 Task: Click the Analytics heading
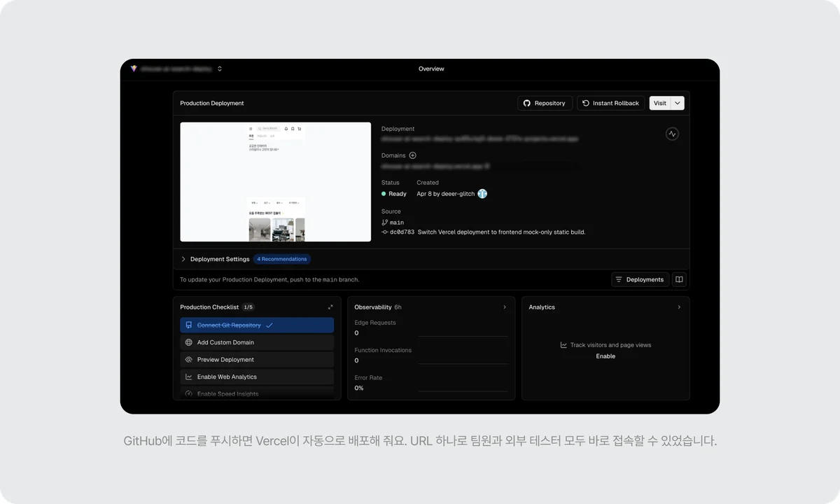(x=542, y=307)
